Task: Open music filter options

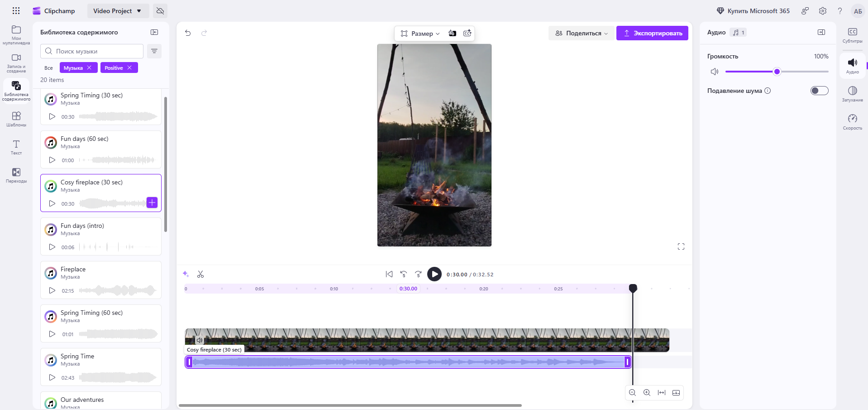Action: (154, 51)
